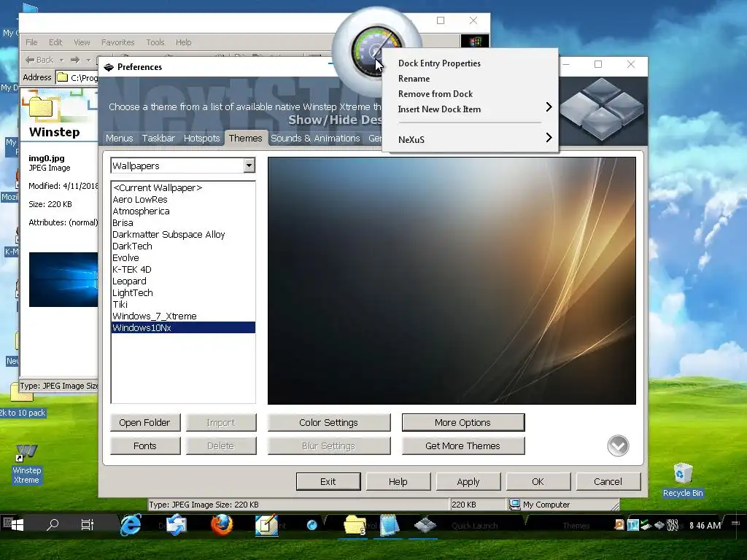Switch to the Taskbar tab
Viewport: 747px width, 560px height.
[x=158, y=138]
